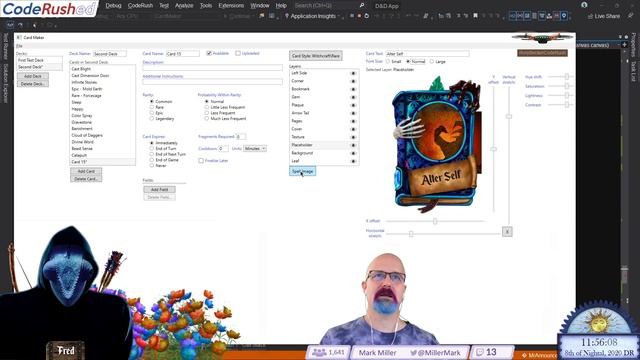Screen dimensions: 640x360
Task: Click the Card Name input field
Action: click(182, 53)
